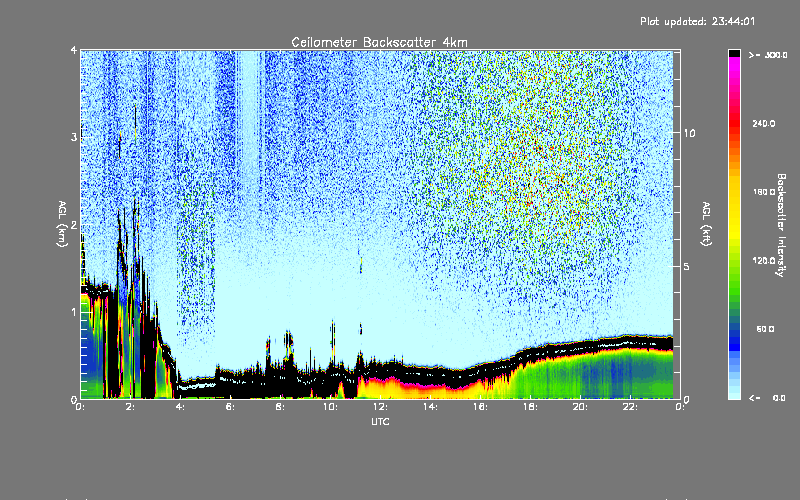The image size is (800, 500).
Task: Click the "60.0" colorbar value
Action: [765, 329]
